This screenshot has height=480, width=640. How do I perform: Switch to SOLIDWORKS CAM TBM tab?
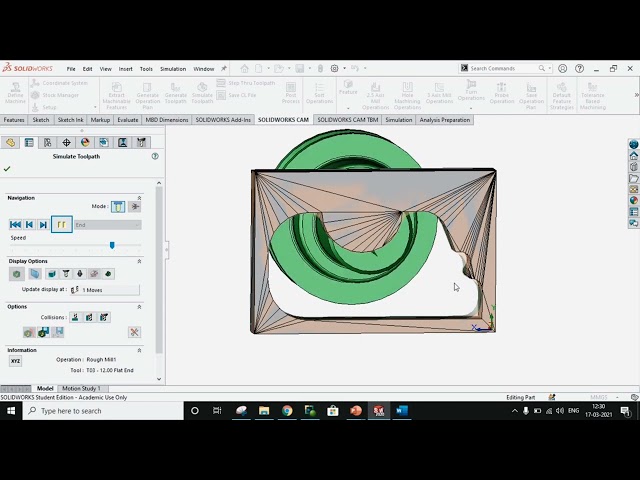[348, 120]
